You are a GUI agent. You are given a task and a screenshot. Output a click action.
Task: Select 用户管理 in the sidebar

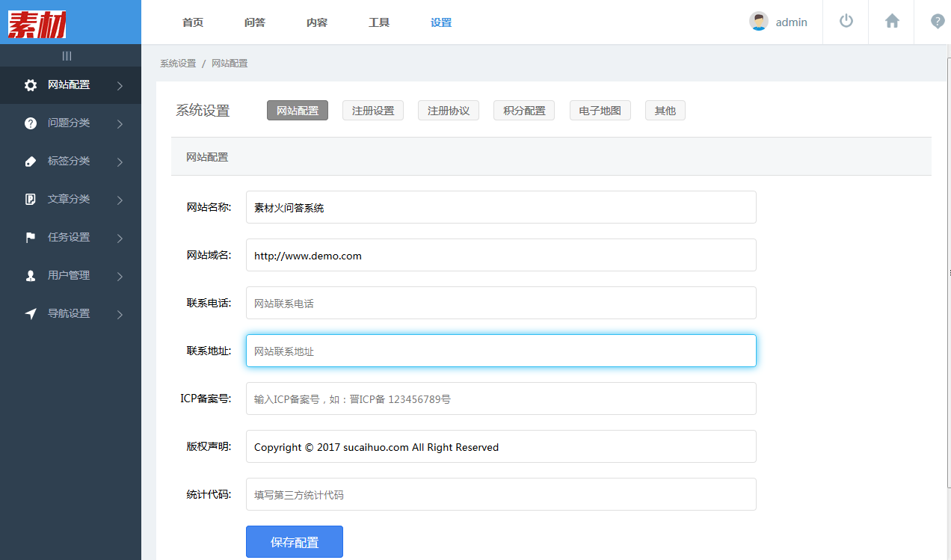point(69,276)
